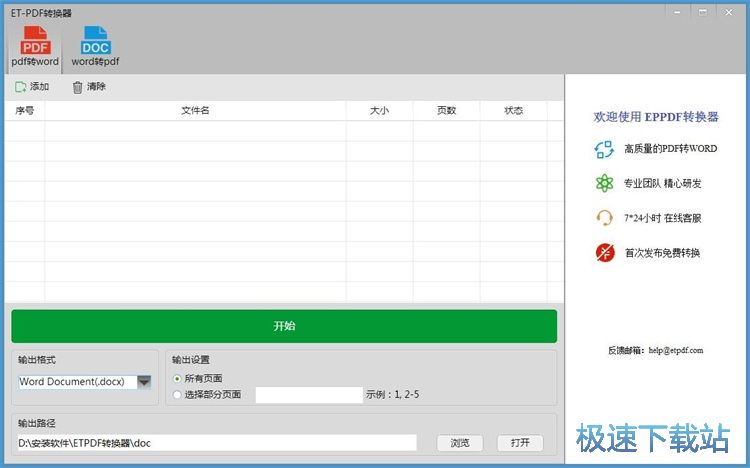
Task: Click the 浏览 browse button
Action: [459, 443]
